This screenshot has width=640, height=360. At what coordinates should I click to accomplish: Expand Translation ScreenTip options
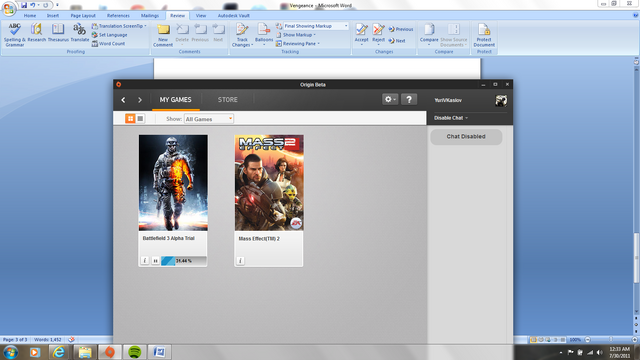(119, 26)
